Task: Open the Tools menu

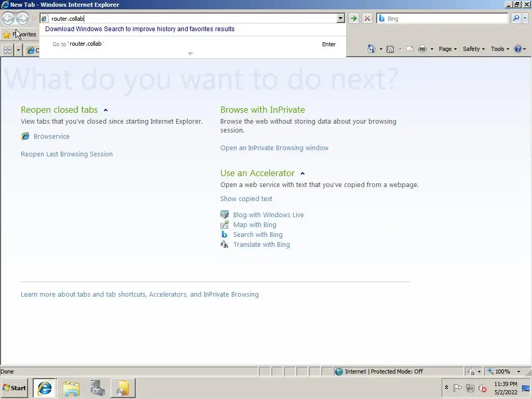Action: coord(500,49)
